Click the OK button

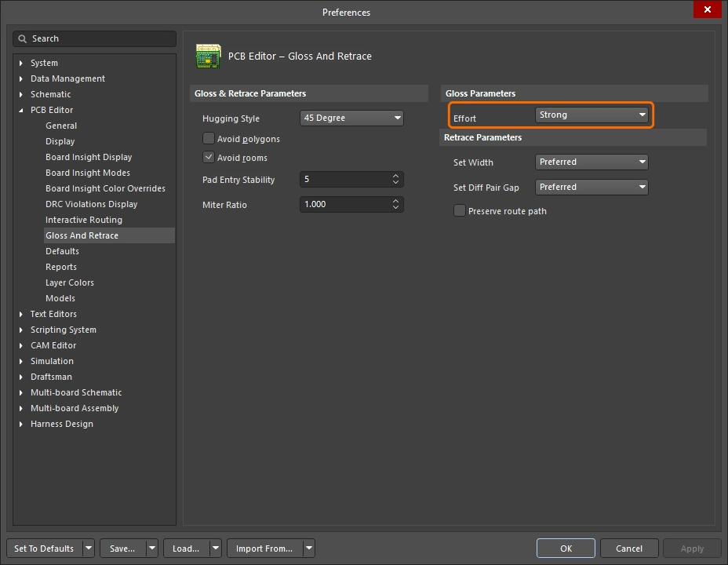(x=566, y=548)
